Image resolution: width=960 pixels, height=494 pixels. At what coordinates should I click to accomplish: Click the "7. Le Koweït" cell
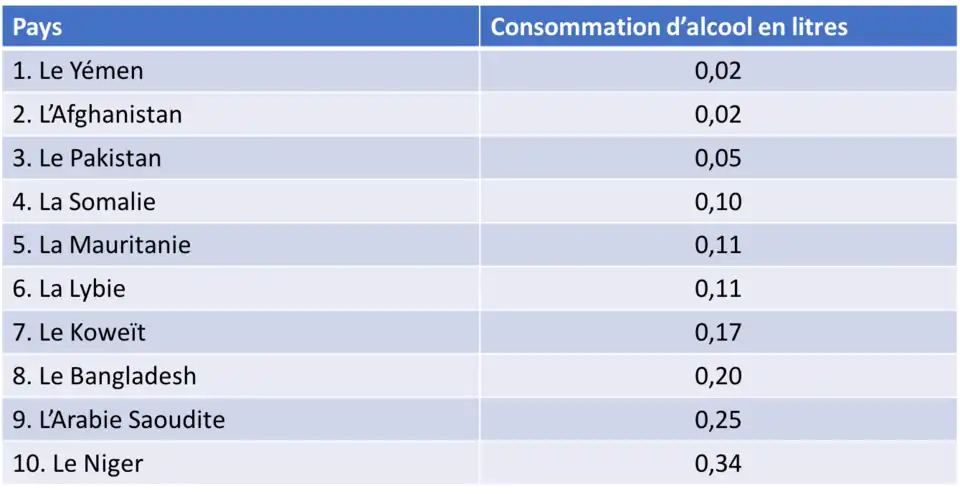pos(79,332)
